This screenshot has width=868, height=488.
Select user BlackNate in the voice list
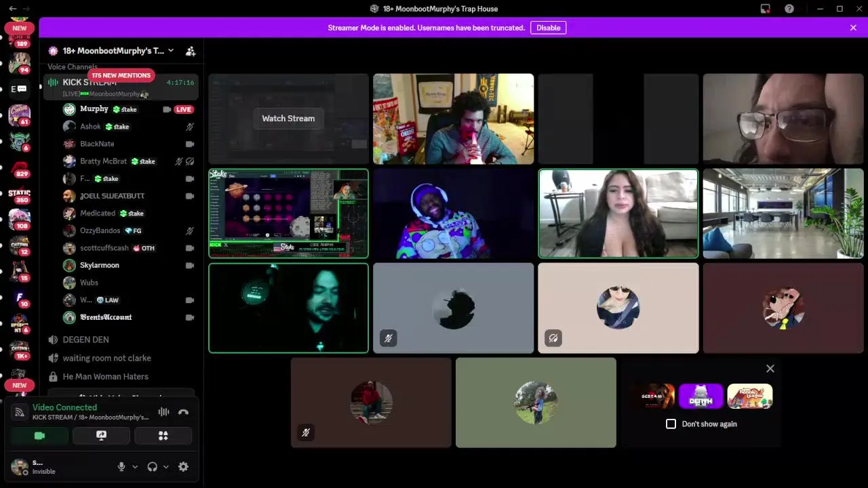[x=97, y=144]
